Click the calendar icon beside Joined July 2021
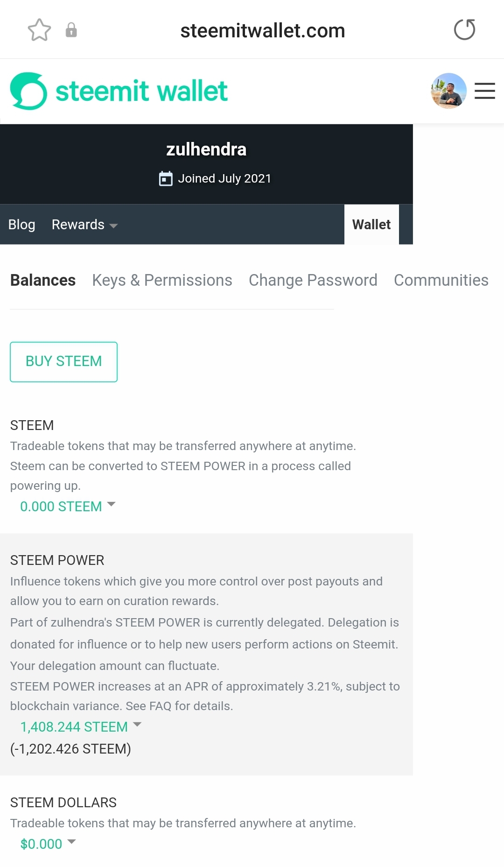Image resolution: width=504 pixels, height=867 pixels. click(166, 179)
